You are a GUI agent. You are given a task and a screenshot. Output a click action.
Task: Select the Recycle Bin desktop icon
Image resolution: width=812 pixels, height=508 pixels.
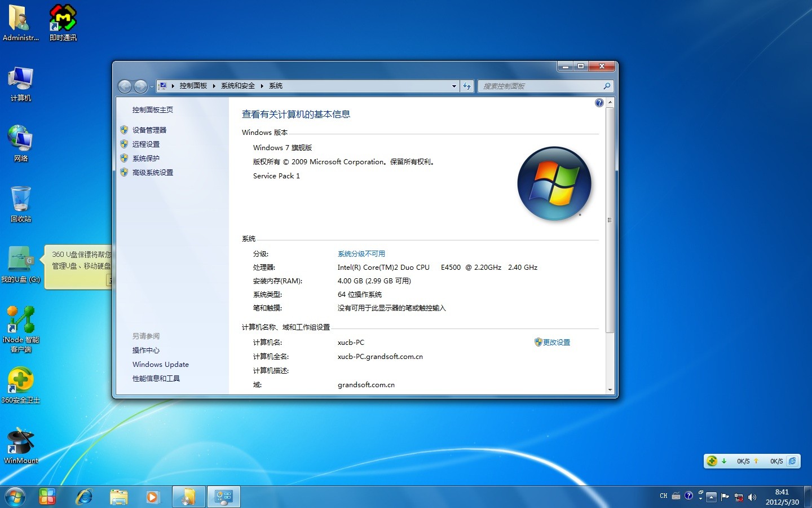tap(20, 204)
